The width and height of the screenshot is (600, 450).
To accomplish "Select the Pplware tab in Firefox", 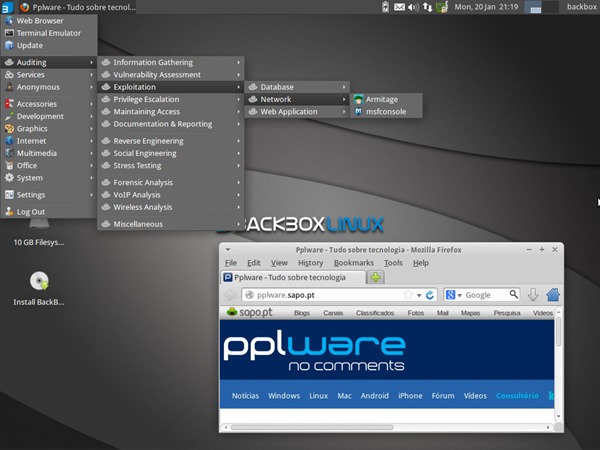I will pyautogui.click(x=293, y=277).
